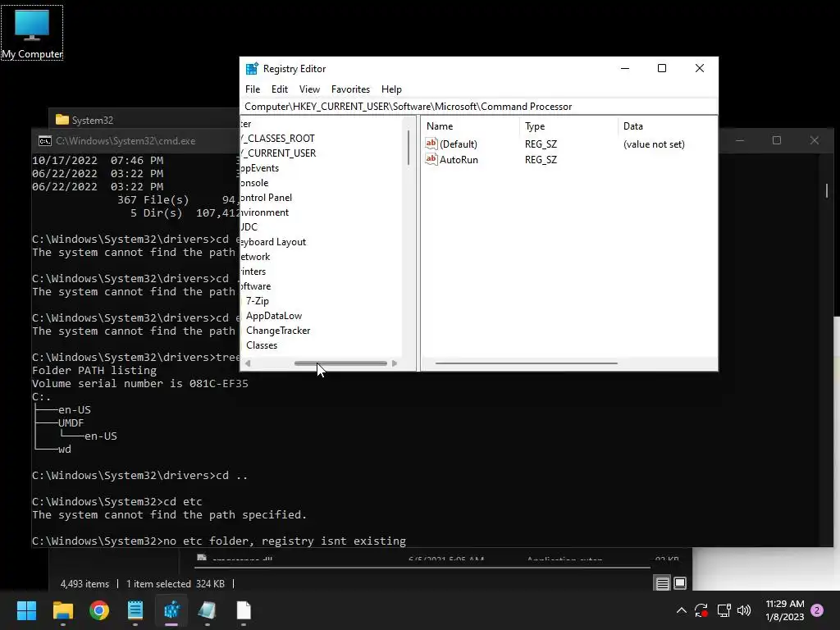
Task: Select the Control Panel key
Action: click(267, 198)
